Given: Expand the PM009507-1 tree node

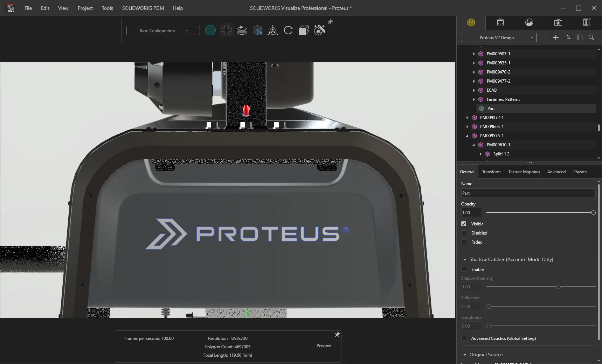Looking at the screenshot, I should point(474,54).
